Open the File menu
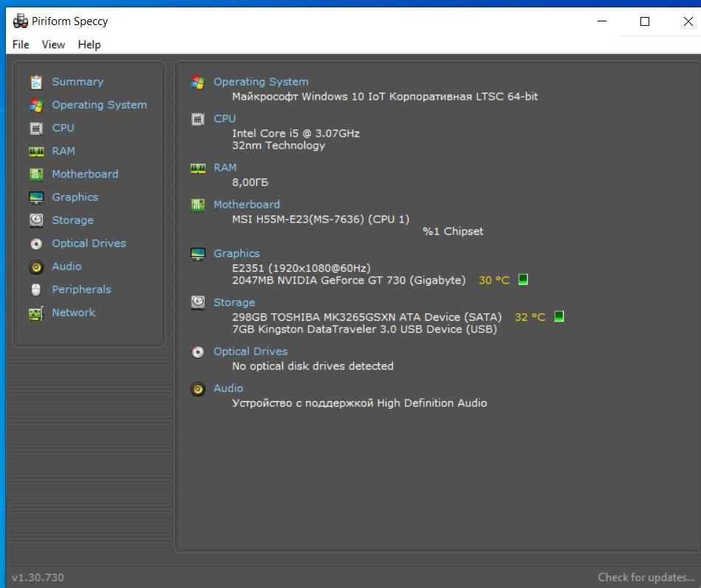The width and height of the screenshot is (701, 588). tap(21, 45)
